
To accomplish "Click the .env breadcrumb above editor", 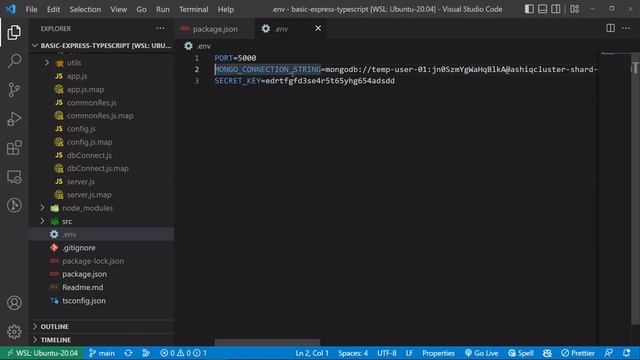I will [x=198, y=46].
